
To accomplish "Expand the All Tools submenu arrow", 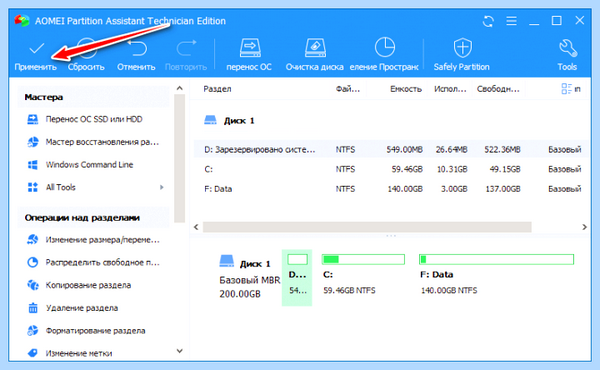I will coord(162,187).
